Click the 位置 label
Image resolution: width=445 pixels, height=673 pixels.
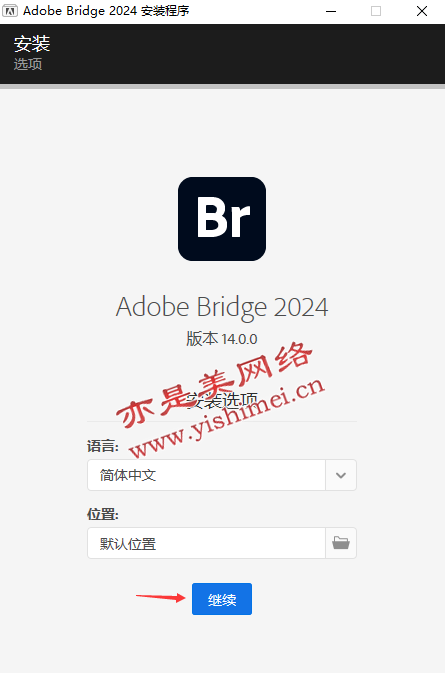tap(103, 514)
